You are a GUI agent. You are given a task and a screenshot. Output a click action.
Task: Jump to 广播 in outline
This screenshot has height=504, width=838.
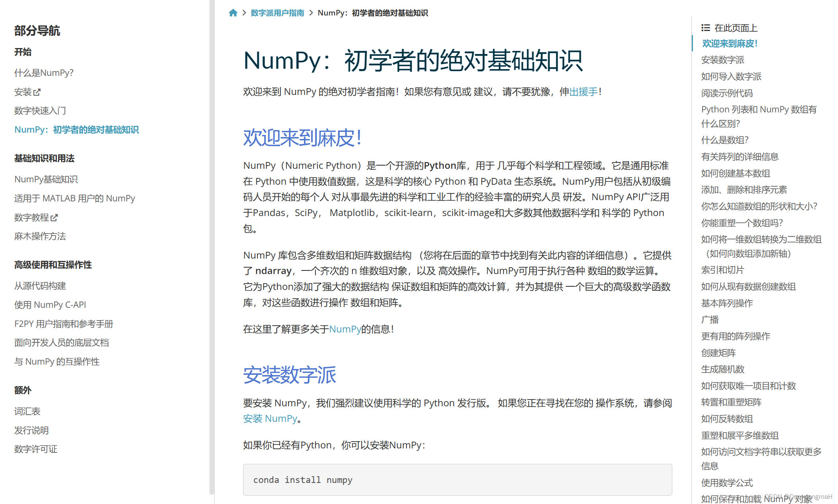(x=710, y=319)
